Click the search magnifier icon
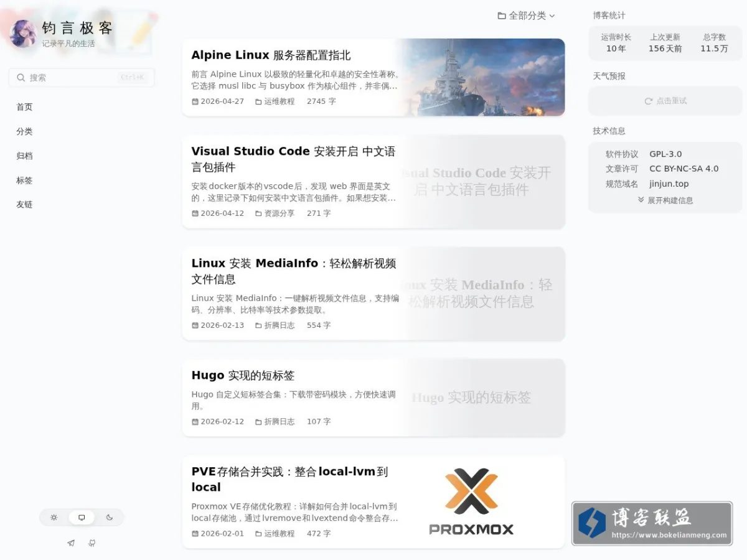Image resolution: width=747 pixels, height=560 pixels. coord(21,78)
